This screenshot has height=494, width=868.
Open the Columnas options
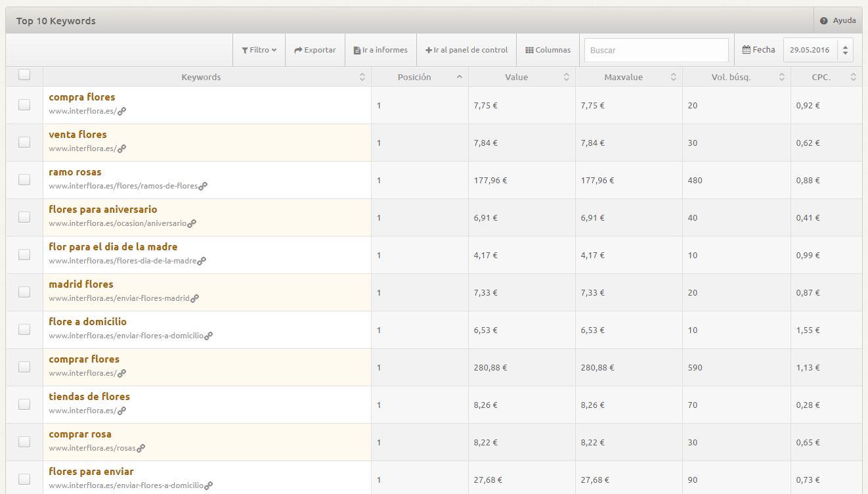click(x=548, y=50)
